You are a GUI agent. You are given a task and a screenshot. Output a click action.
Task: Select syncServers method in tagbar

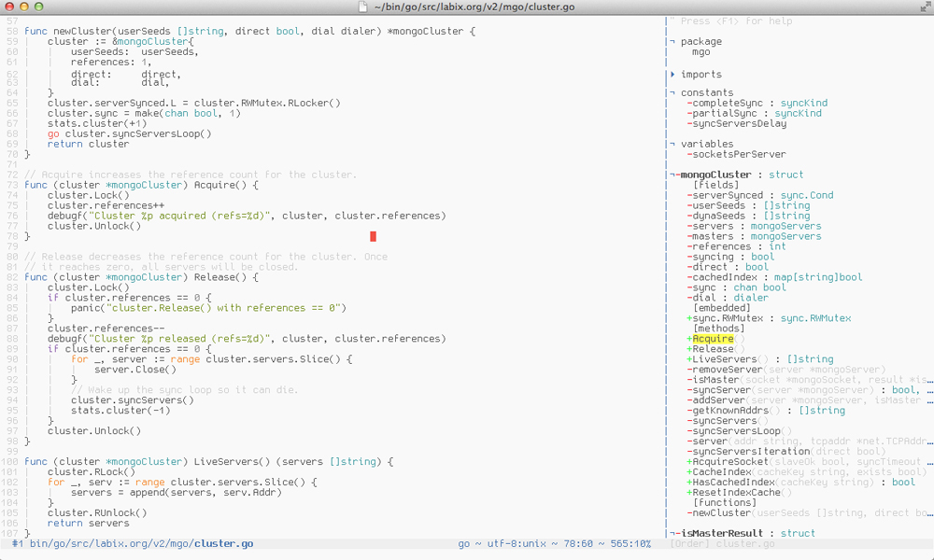pyautogui.click(x=725, y=421)
